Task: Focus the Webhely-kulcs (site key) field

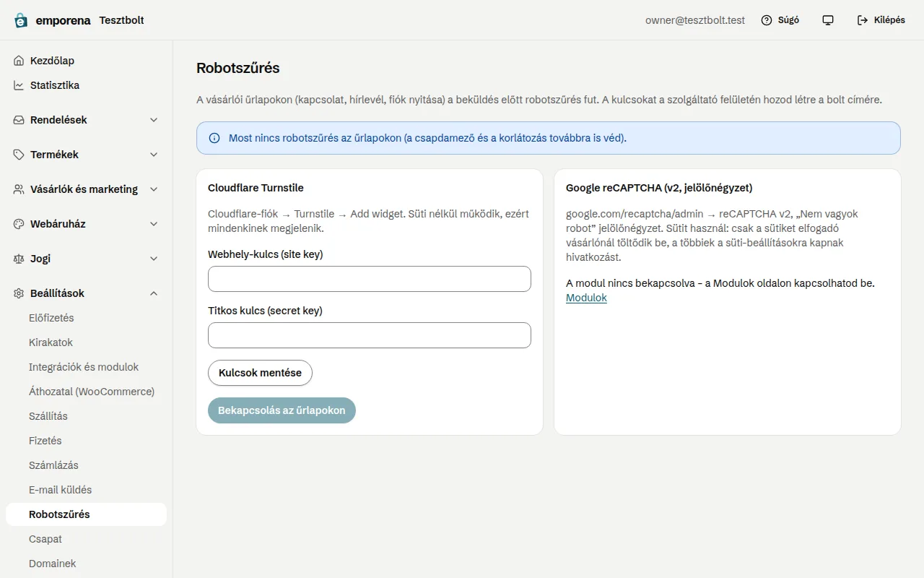Action: coord(370,279)
